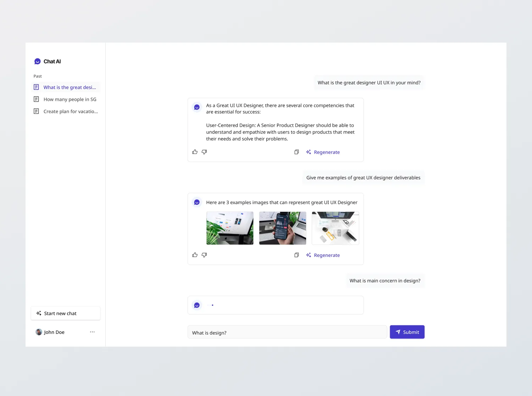Focus the 'What is design?' message field
The image size is (532, 396).
tap(287, 332)
